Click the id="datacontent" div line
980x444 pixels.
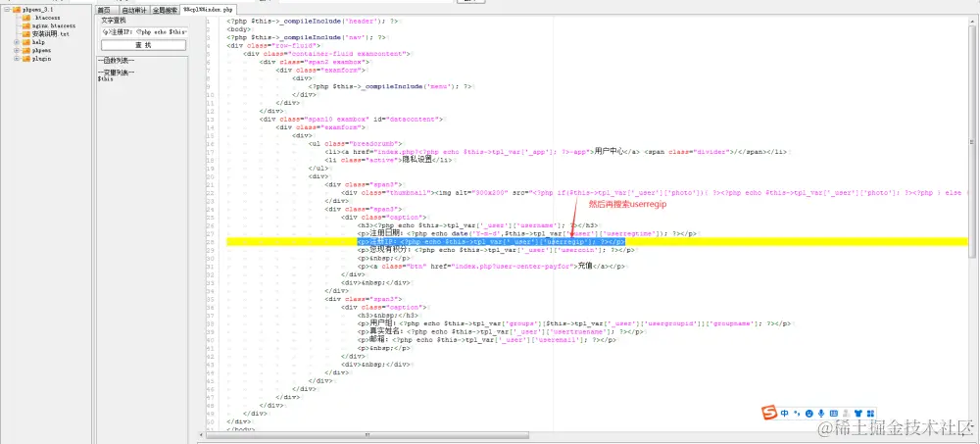coord(353,119)
